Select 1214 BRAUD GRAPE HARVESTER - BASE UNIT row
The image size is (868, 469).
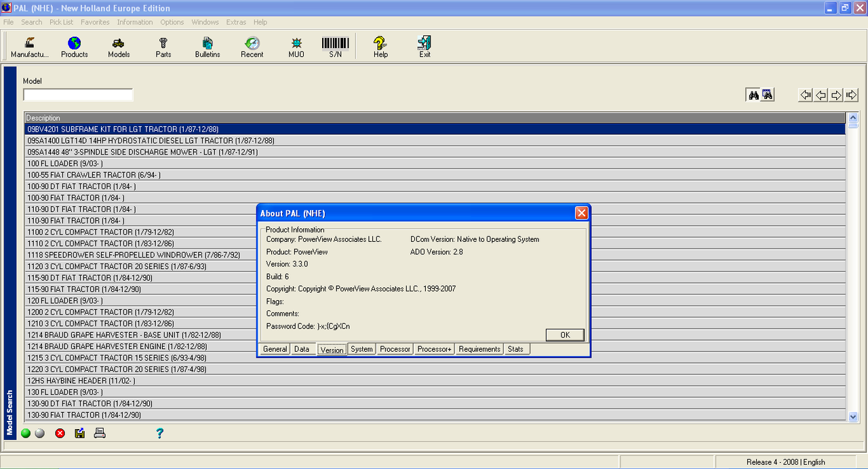435,335
